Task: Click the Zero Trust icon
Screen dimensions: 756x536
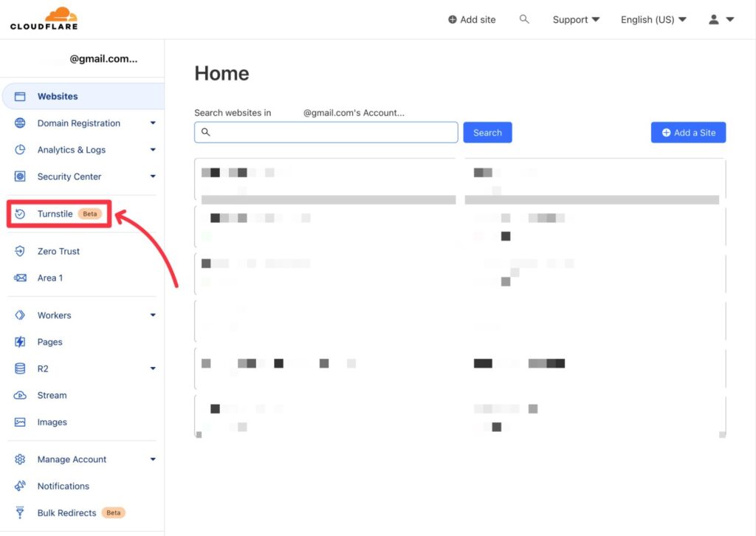Action: pos(21,251)
